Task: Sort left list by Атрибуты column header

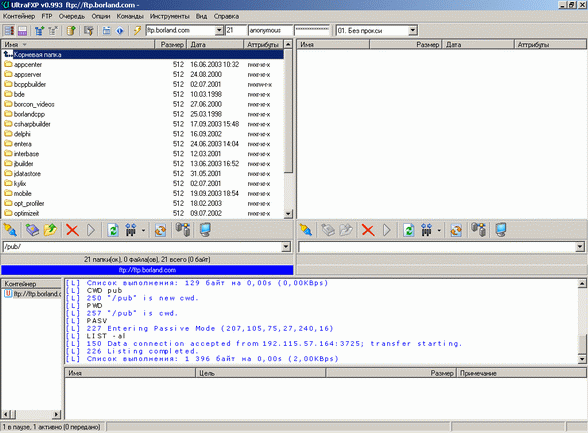Action: (x=264, y=45)
